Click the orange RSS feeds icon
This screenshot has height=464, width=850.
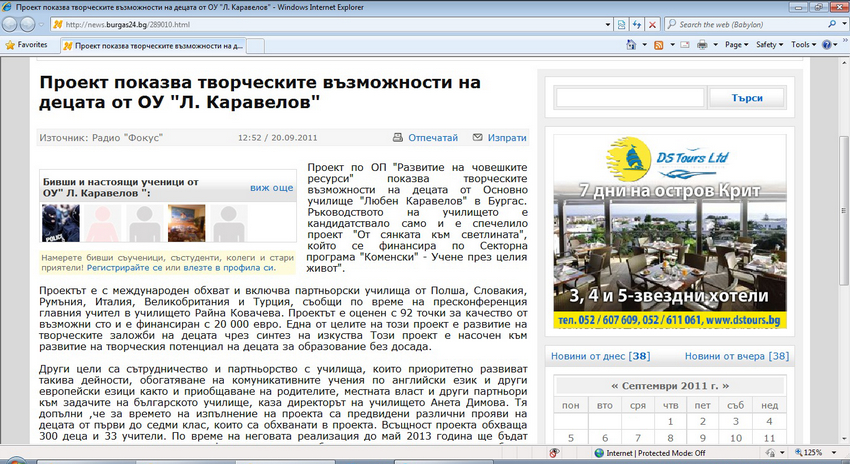pos(659,45)
